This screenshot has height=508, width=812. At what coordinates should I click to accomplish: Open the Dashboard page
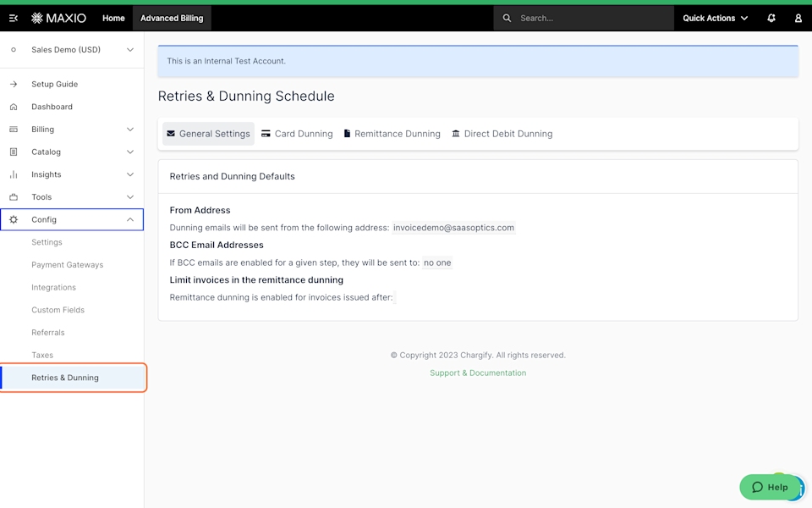(52, 107)
